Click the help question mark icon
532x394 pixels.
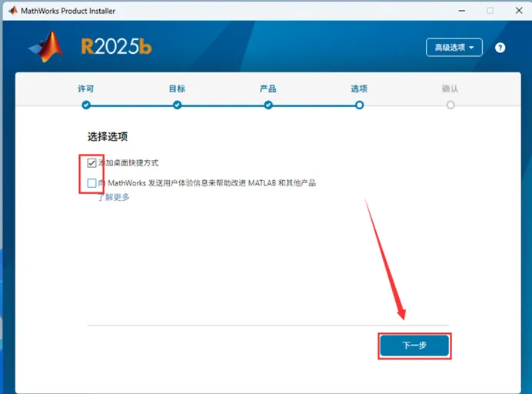click(500, 48)
